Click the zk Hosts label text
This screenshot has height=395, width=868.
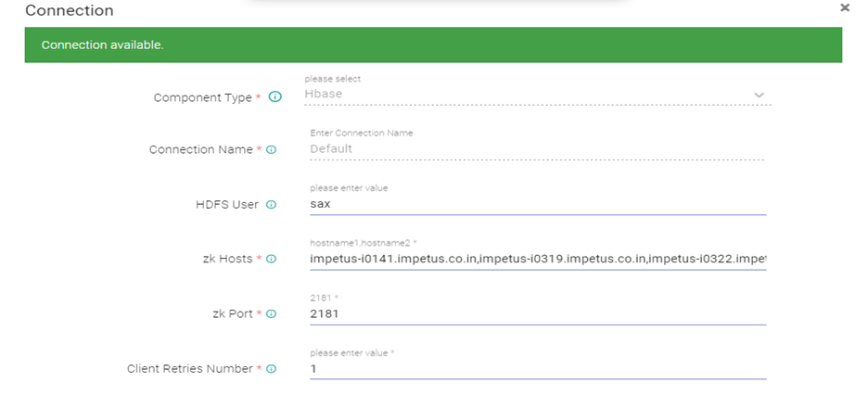coord(228,260)
